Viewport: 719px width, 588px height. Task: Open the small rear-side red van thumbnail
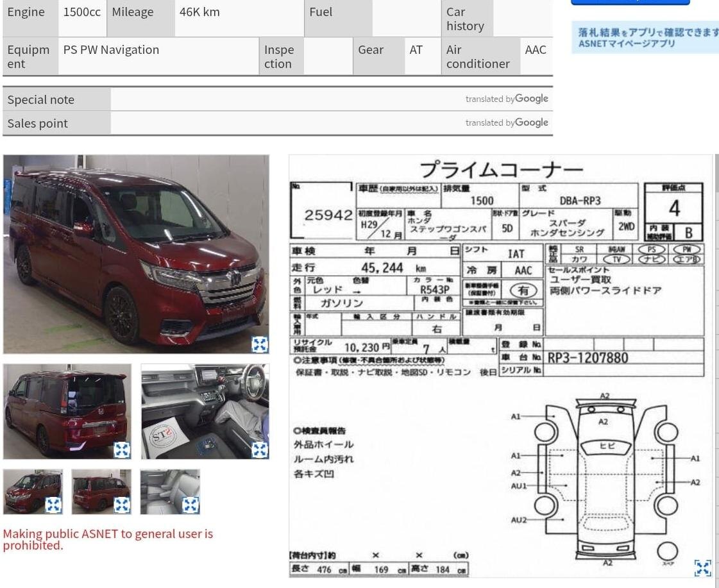(101, 491)
